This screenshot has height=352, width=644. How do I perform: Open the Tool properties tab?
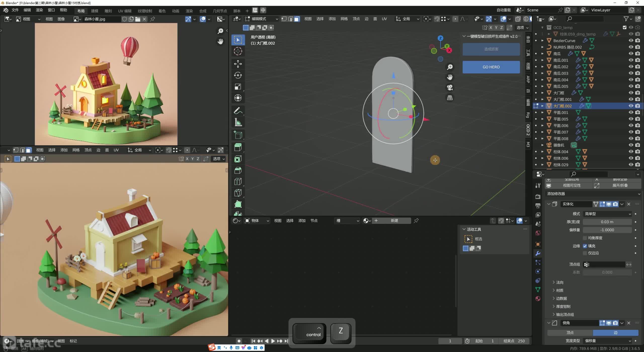coord(538,186)
